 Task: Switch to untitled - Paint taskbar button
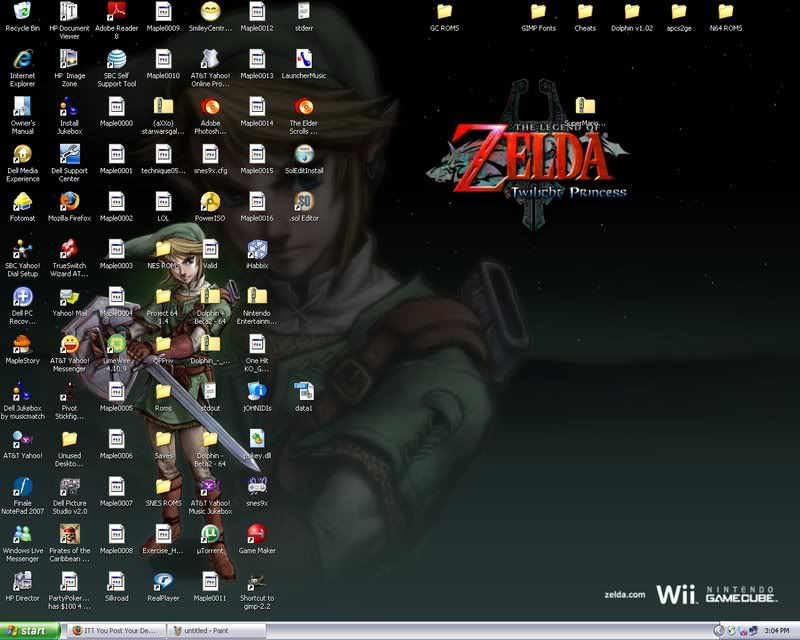(x=217, y=631)
